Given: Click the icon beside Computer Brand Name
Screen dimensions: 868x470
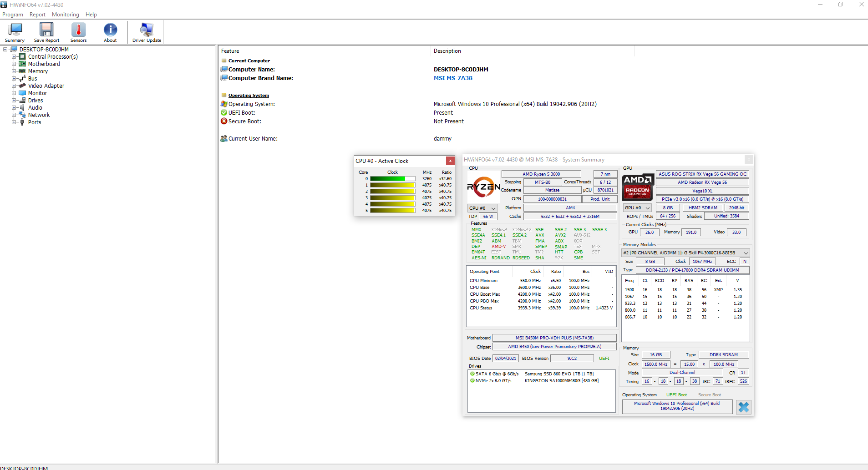Looking at the screenshot, I should [224, 78].
